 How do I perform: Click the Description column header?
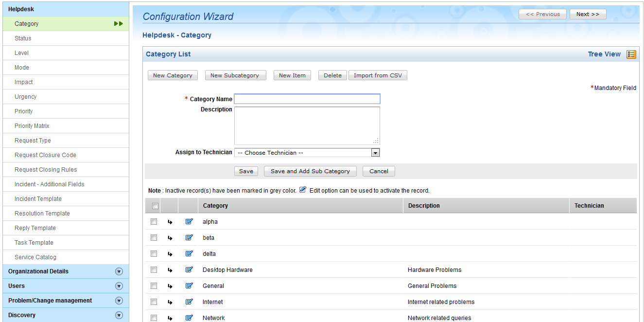coord(424,206)
